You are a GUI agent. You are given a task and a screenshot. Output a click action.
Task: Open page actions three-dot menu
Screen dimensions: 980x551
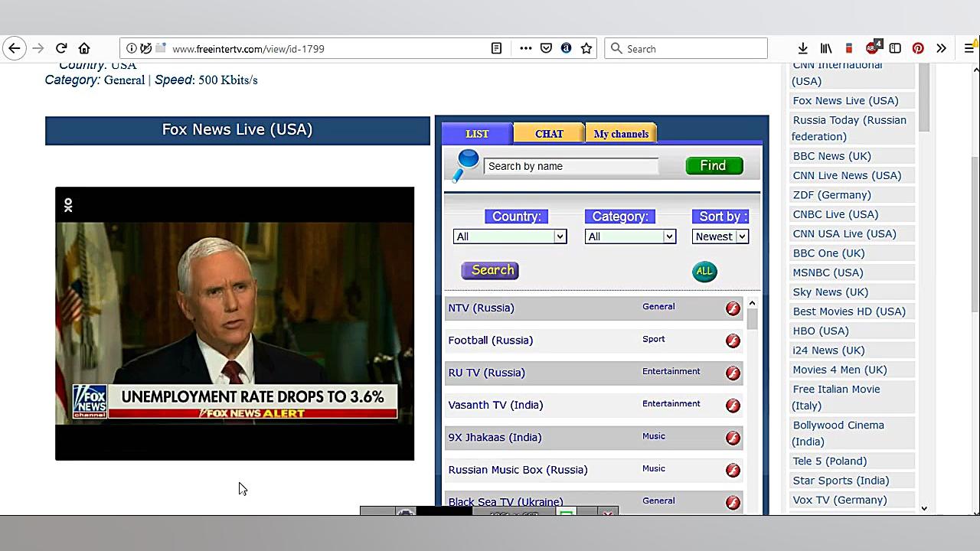pos(525,48)
